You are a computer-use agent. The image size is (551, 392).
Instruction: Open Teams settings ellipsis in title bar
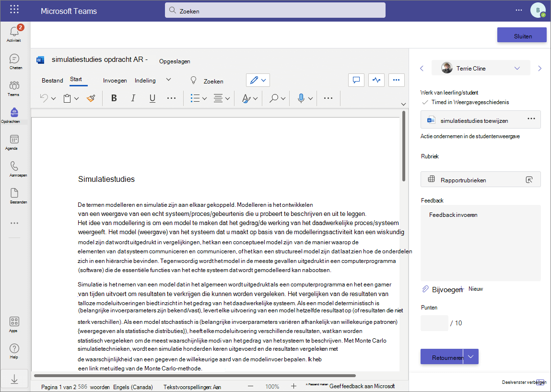coord(519,10)
